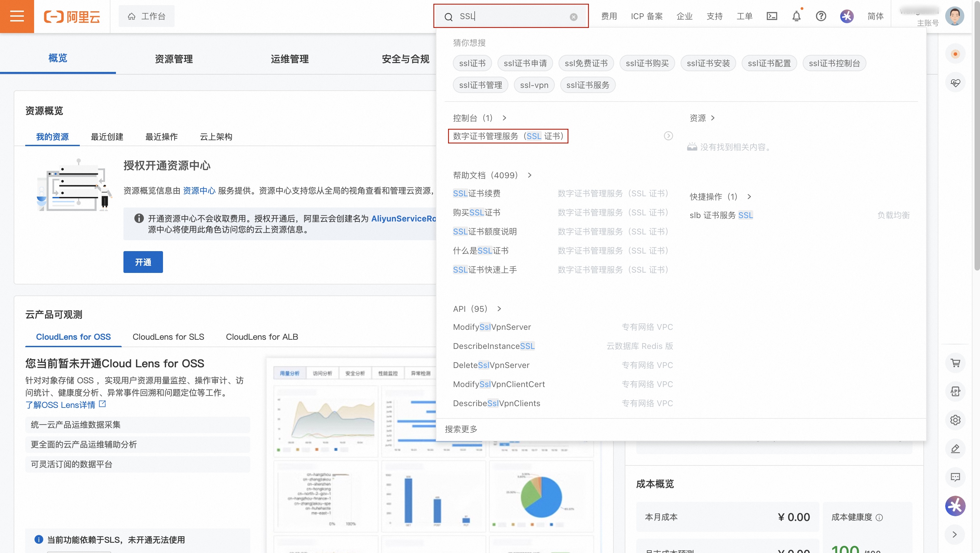980x553 pixels.
Task: Switch to the 概览 tab
Action: click(x=58, y=58)
